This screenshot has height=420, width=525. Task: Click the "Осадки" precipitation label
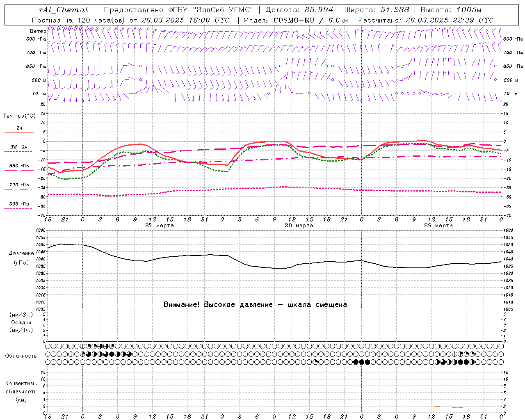[21, 322]
